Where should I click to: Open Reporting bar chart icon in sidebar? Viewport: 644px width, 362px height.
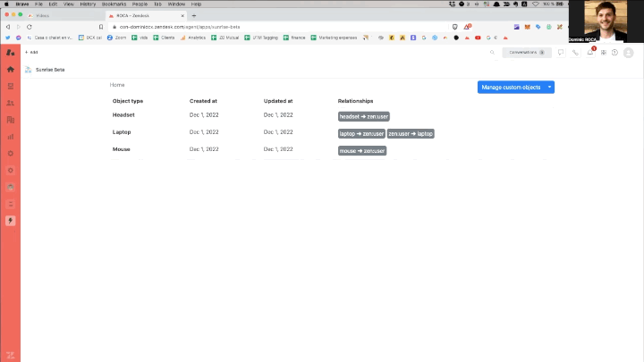coord(11,137)
